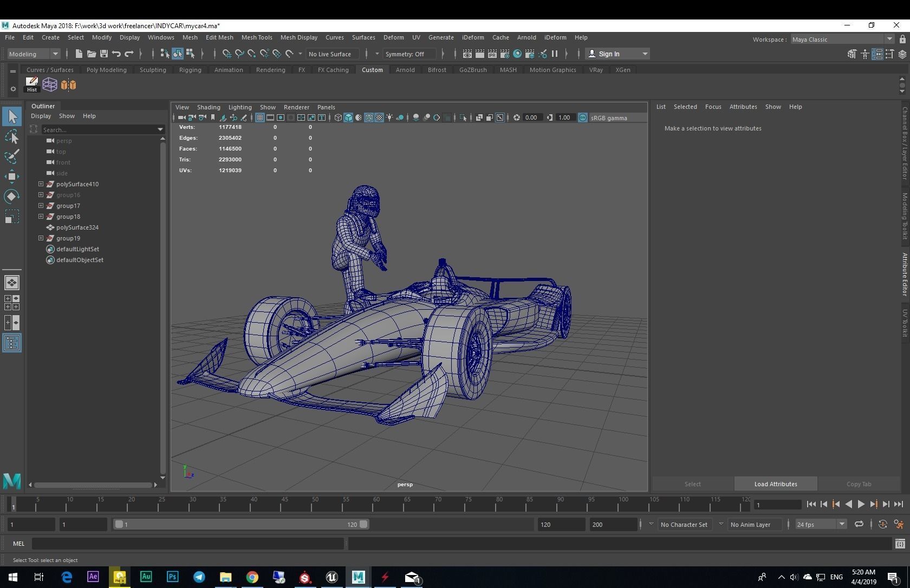Screen dimensions: 910x588
Task: Open the Outliner layout icon in sidebar
Action: tap(12, 343)
